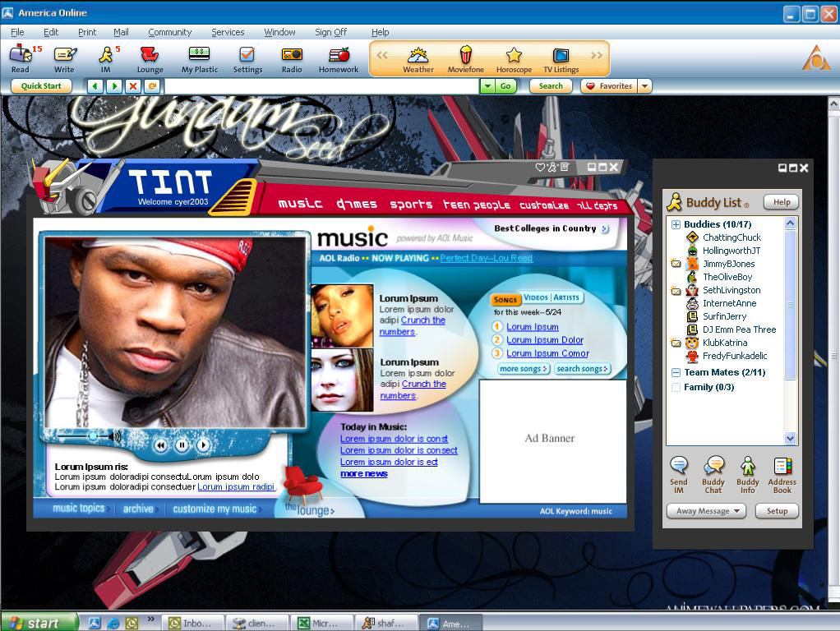Image resolution: width=840 pixels, height=631 pixels.
Task: Click the volume slider in music player
Action: coord(93,436)
